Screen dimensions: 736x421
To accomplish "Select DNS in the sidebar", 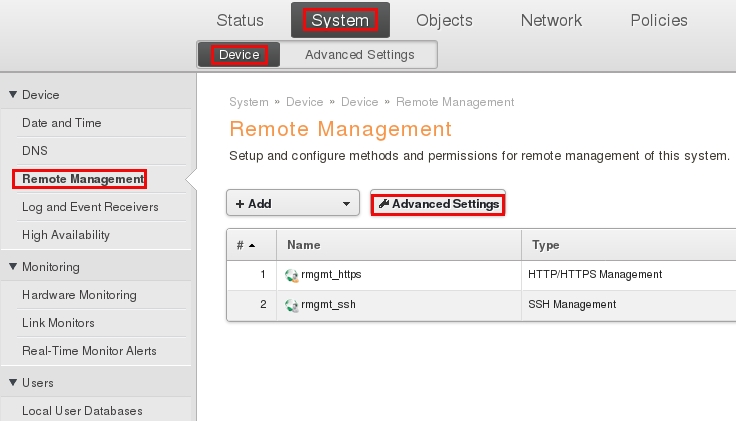I will pyautogui.click(x=35, y=151).
